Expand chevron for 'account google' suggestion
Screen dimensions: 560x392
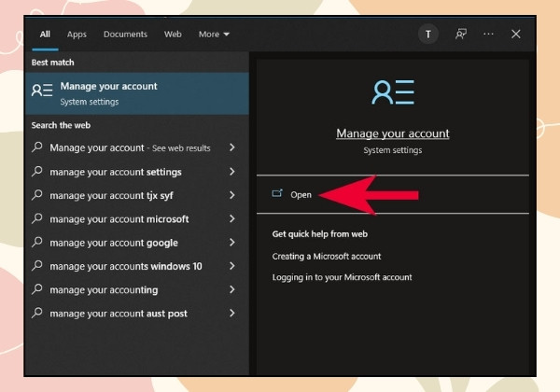(232, 243)
